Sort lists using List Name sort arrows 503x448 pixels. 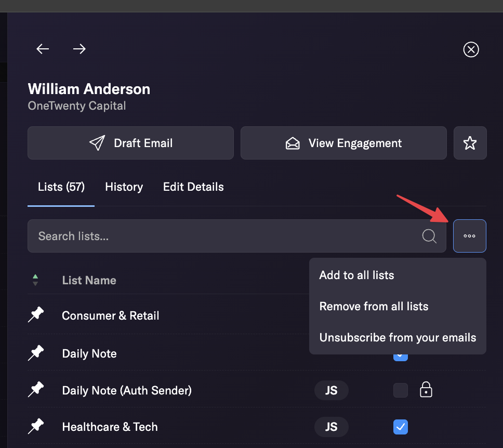[x=35, y=280]
